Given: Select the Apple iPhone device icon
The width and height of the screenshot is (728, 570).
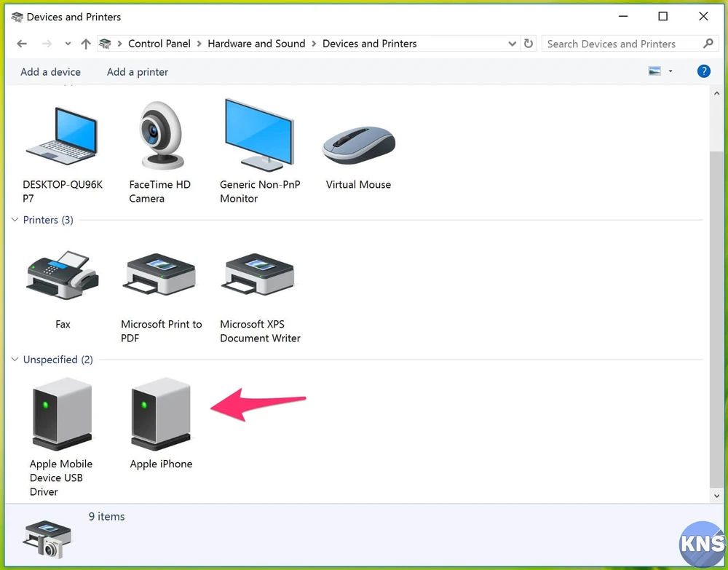Looking at the screenshot, I should (161, 415).
